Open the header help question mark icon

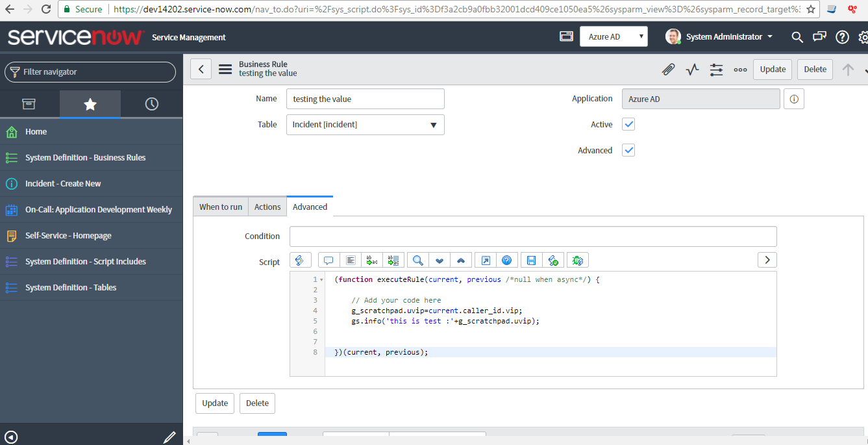point(842,37)
